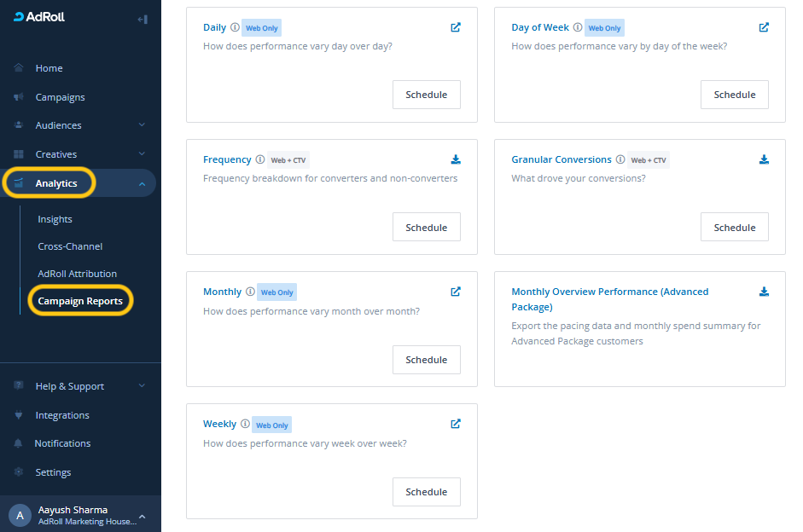This screenshot has height=532, width=803.
Task: Collapse the Analytics section
Action: click(x=142, y=184)
